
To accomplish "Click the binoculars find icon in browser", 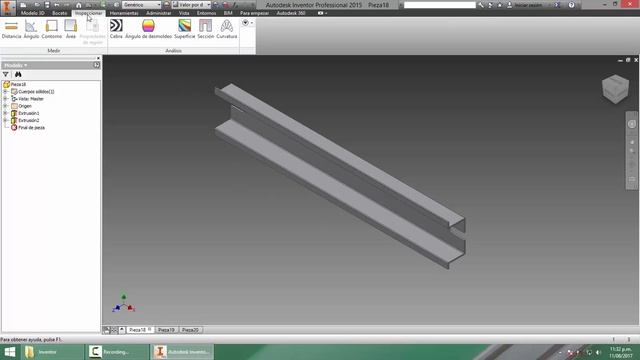I will [x=18, y=74].
